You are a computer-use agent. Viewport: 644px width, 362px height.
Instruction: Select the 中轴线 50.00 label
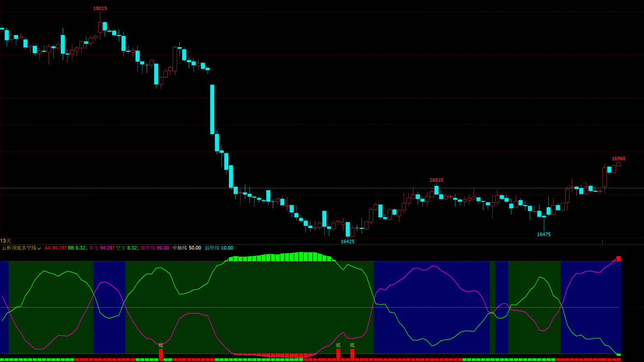point(187,248)
